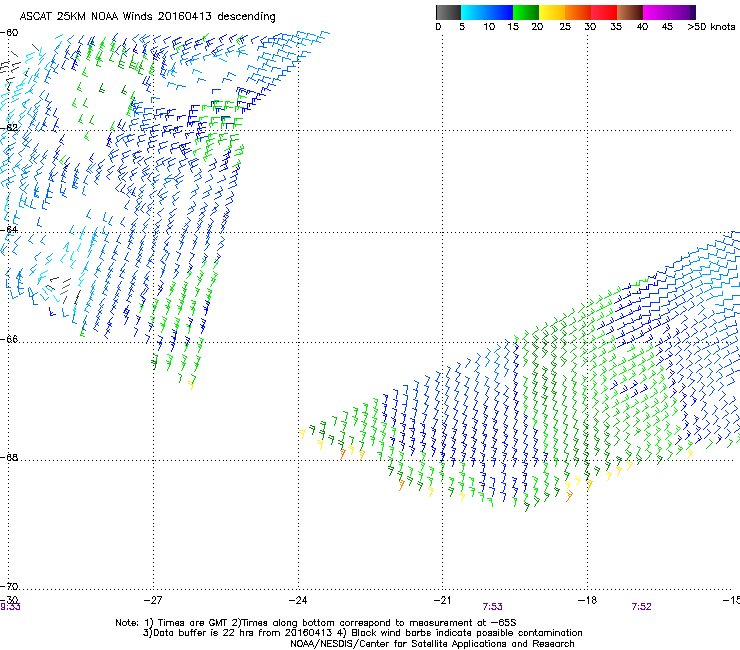Image resolution: width=740 pixels, height=650 pixels.
Task: Click the '35' label under the color bar
Action: (616, 27)
